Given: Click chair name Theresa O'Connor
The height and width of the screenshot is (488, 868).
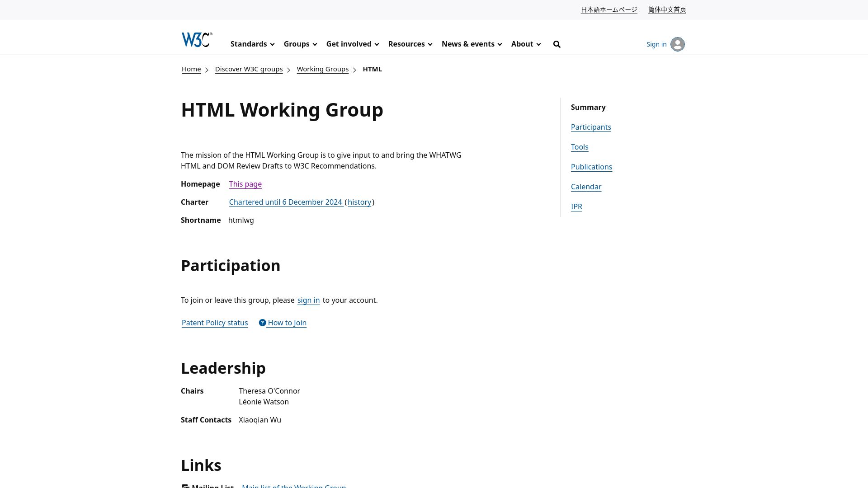Looking at the screenshot, I should pos(269,391).
